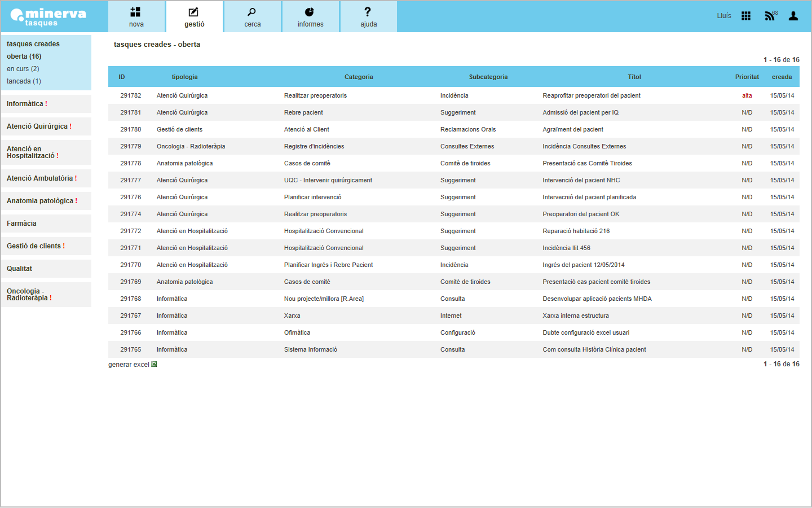Click 'Incidència Consultes Externes' title
812x508 pixels.
pyautogui.click(x=584, y=146)
